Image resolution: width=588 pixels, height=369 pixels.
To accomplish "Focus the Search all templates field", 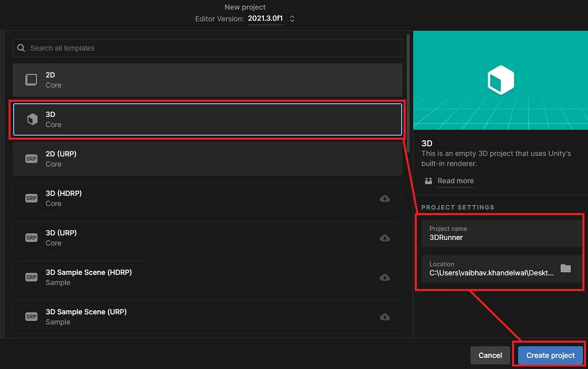I will 207,48.
